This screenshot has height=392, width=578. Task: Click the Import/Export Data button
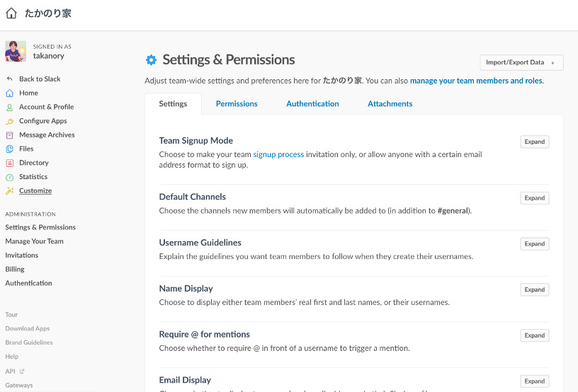pos(521,62)
